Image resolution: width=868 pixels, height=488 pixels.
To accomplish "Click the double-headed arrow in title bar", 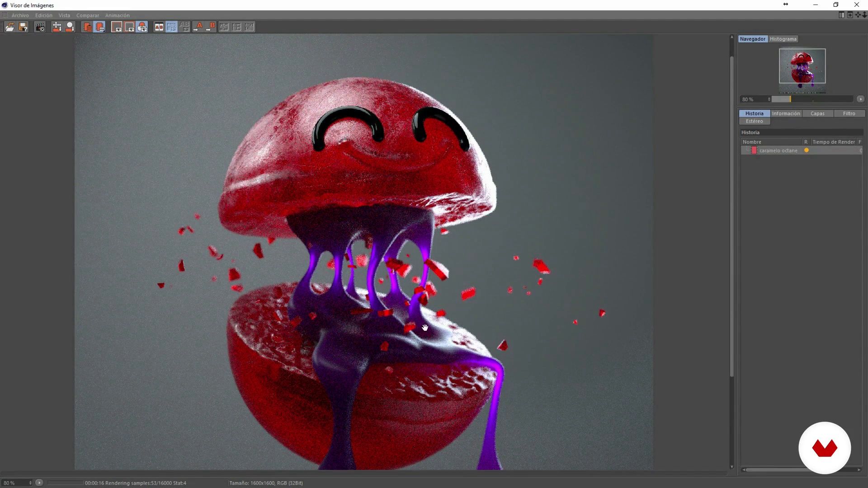I will tap(786, 5).
